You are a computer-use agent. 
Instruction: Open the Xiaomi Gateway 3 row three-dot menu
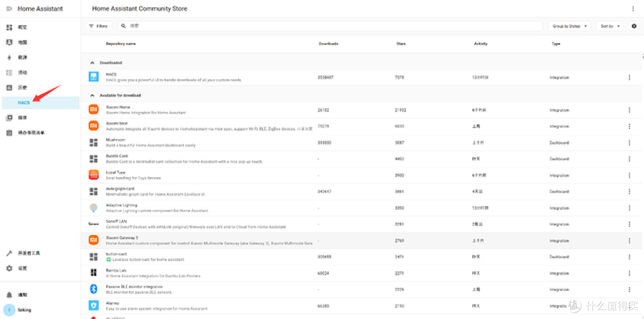tap(629, 240)
